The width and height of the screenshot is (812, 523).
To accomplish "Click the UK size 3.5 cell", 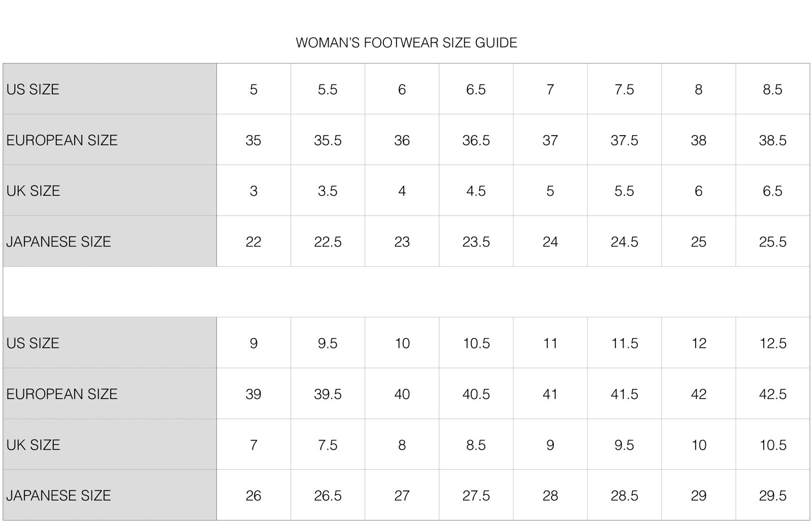I will click(328, 191).
